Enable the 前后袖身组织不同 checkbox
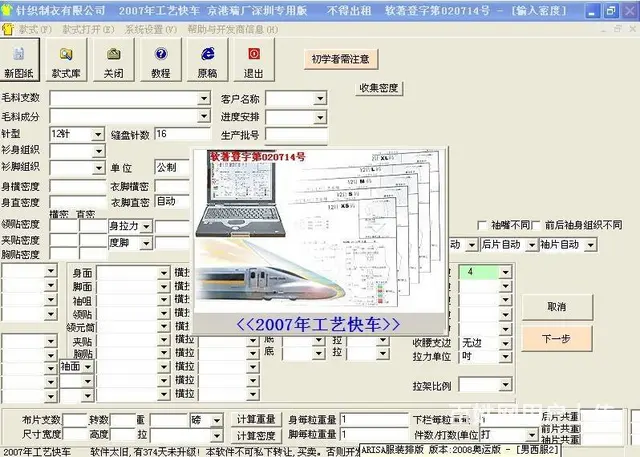Image resolution: width=640 pixels, height=457 pixels. (x=537, y=225)
